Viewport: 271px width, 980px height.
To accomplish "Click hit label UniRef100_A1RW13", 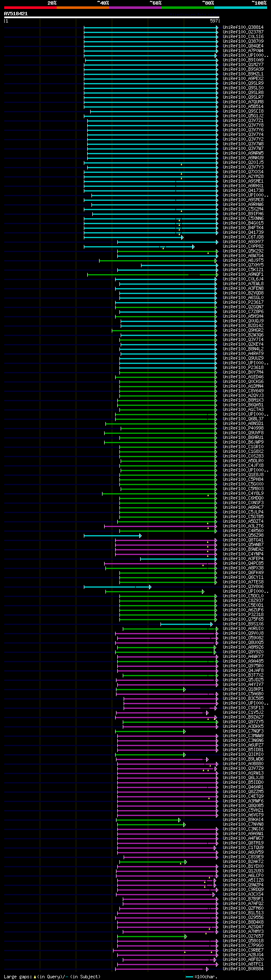I will 243,773.
